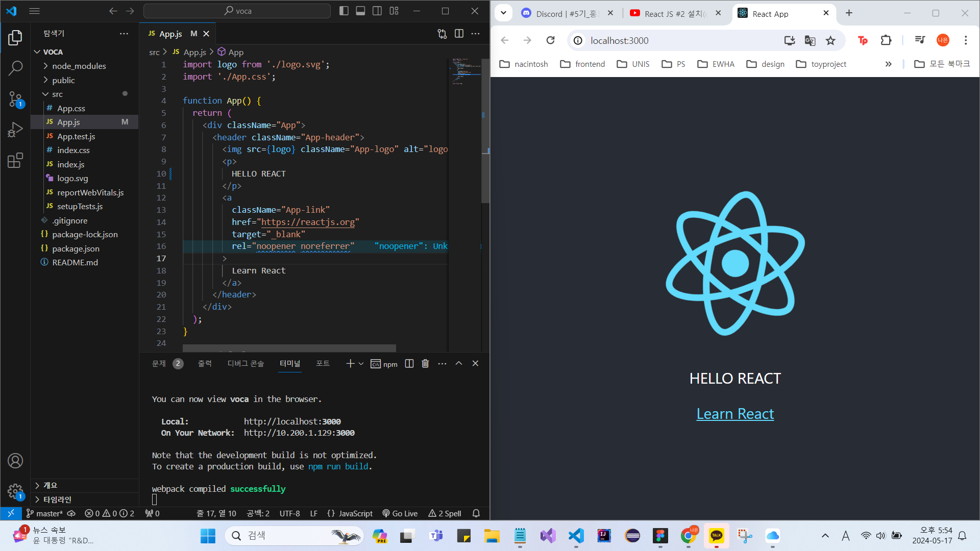Open the Search view in activity bar
This screenshot has width=980, height=551.
coord(15,68)
